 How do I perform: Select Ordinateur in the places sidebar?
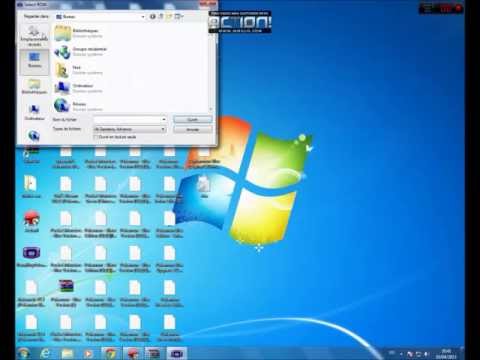click(34, 112)
